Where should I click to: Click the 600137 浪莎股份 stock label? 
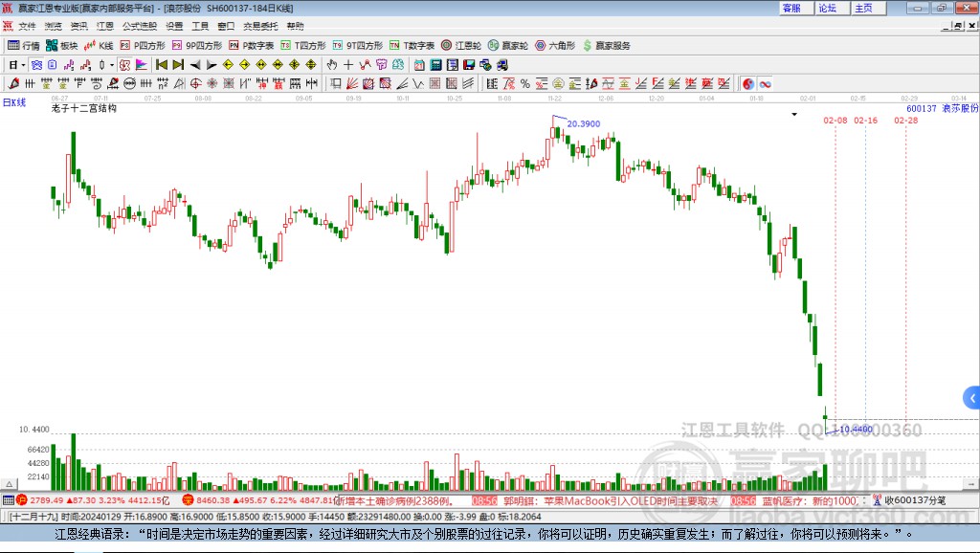click(943, 109)
